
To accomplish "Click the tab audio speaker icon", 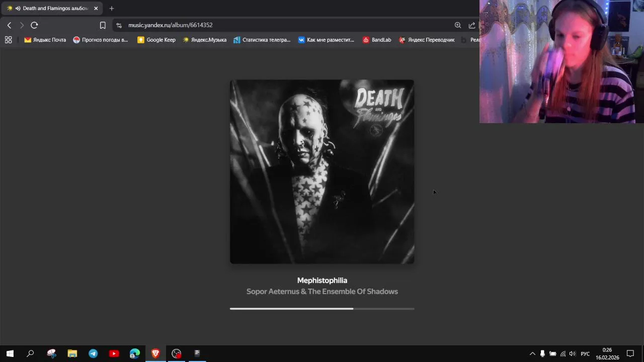I will click(18, 8).
